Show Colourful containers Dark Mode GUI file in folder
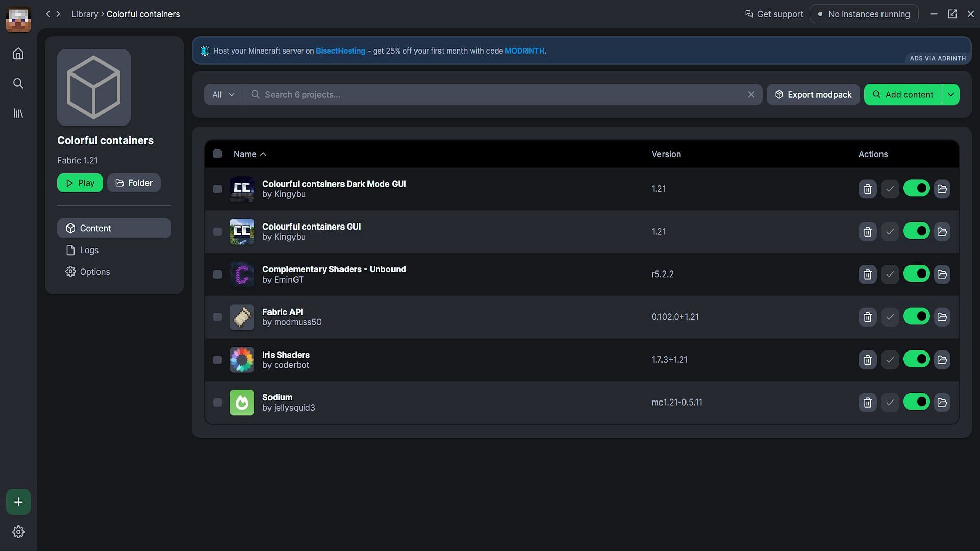 (x=942, y=189)
